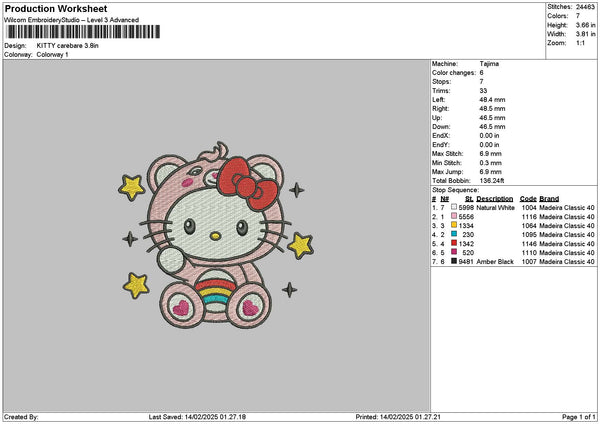Select the 'Max Jump:' label

click(448, 172)
